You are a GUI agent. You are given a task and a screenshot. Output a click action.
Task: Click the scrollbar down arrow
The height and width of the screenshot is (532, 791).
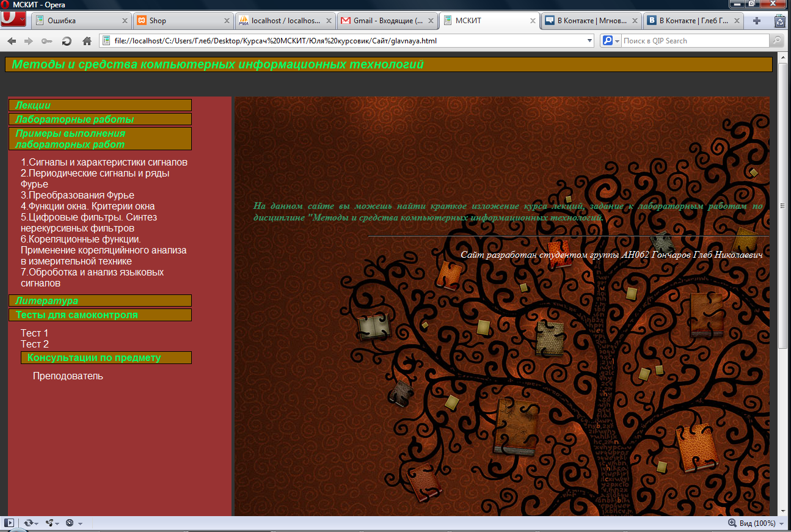pyautogui.click(x=782, y=511)
